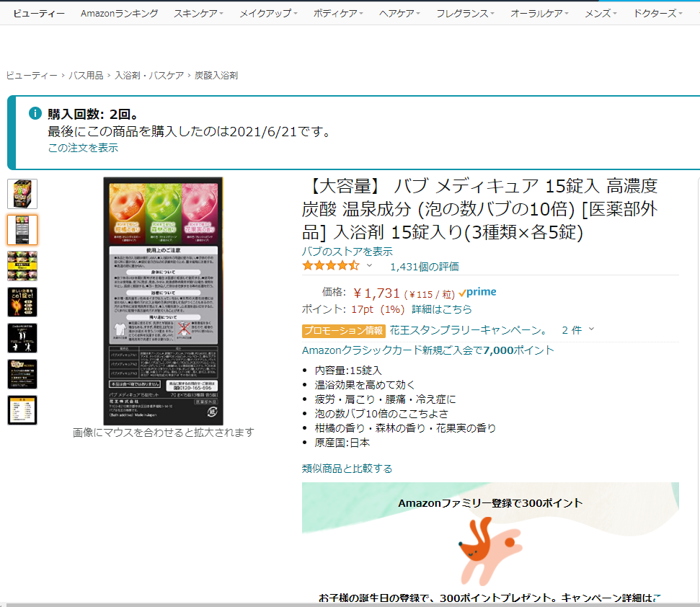Select third thumbnail showing three variety packs

(22, 266)
